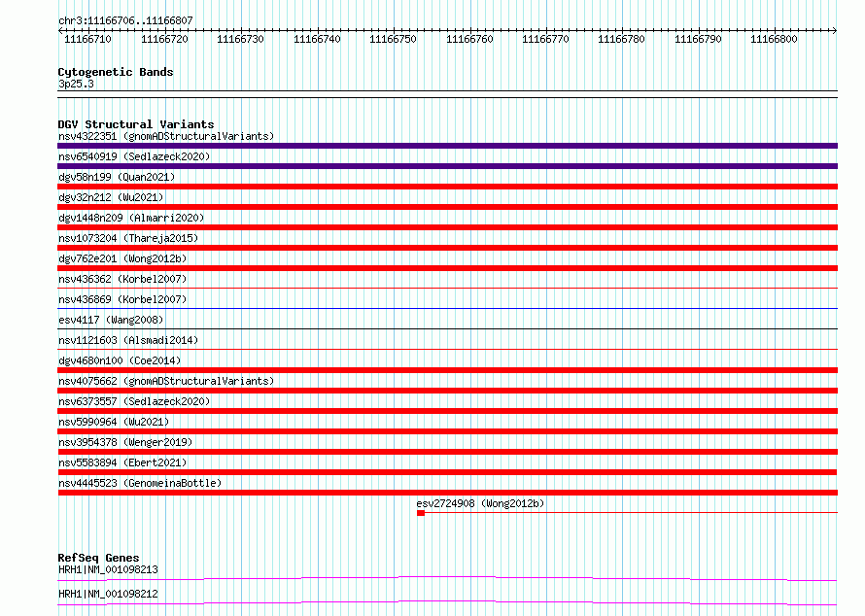Click the RefSeq Genes track heading
The height and width of the screenshot is (616, 865).
click(x=99, y=558)
